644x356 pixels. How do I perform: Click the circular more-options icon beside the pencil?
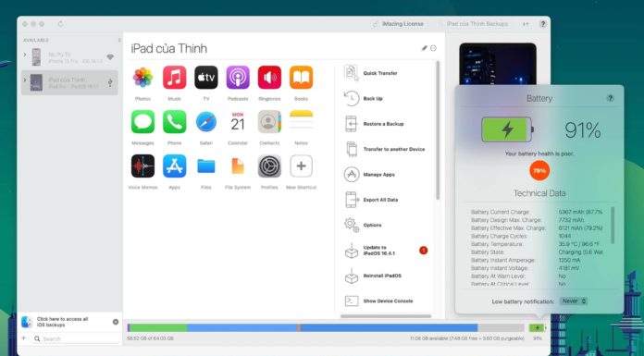(433, 48)
